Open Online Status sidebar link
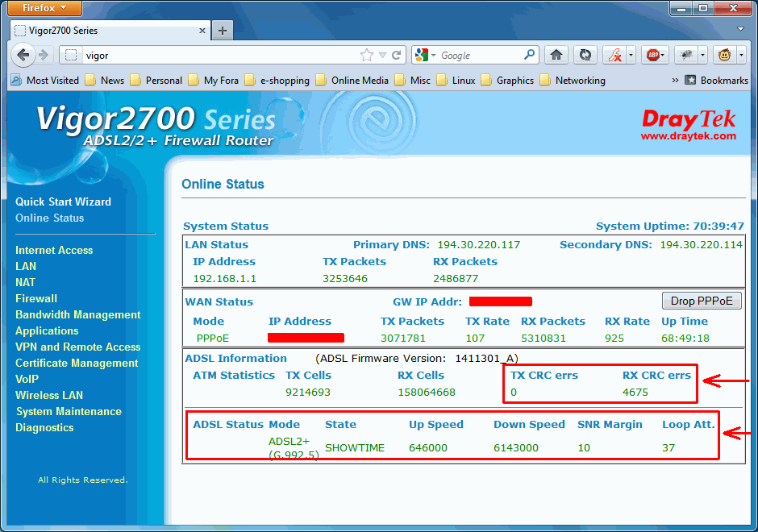 (49, 218)
